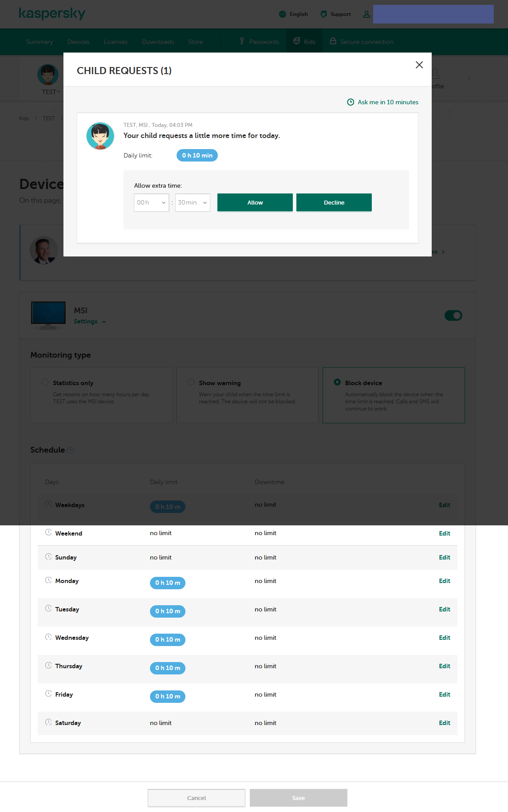Open the Licenses tab
Image resolution: width=508 pixels, height=812 pixels.
pyautogui.click(x=116, y=42)
